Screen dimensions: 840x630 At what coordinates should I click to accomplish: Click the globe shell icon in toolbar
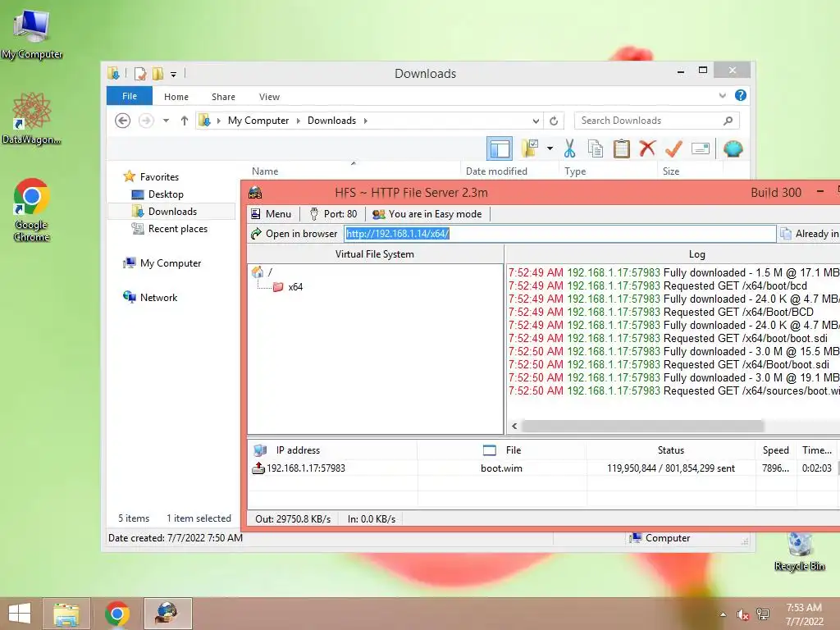point(733,148)
